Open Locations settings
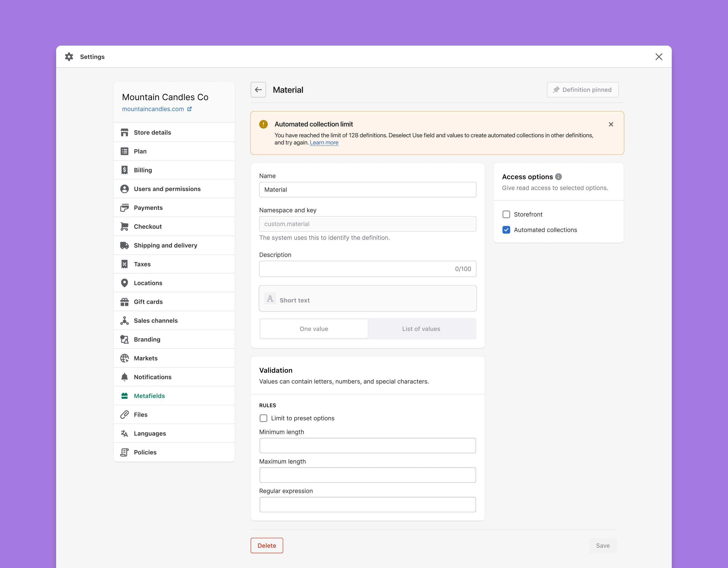The height and width of the screenshot is (568, 728). coord(174,283)
